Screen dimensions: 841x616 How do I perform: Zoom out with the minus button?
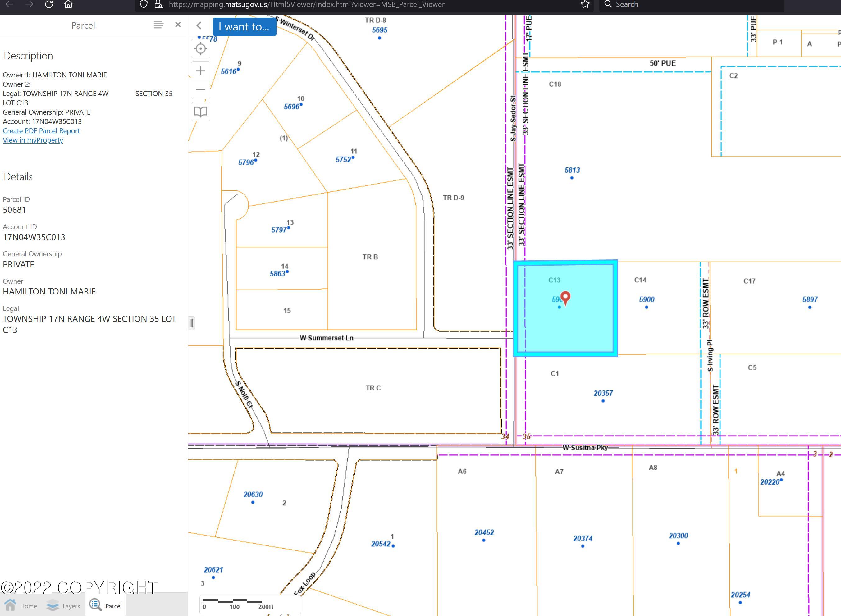201,89
